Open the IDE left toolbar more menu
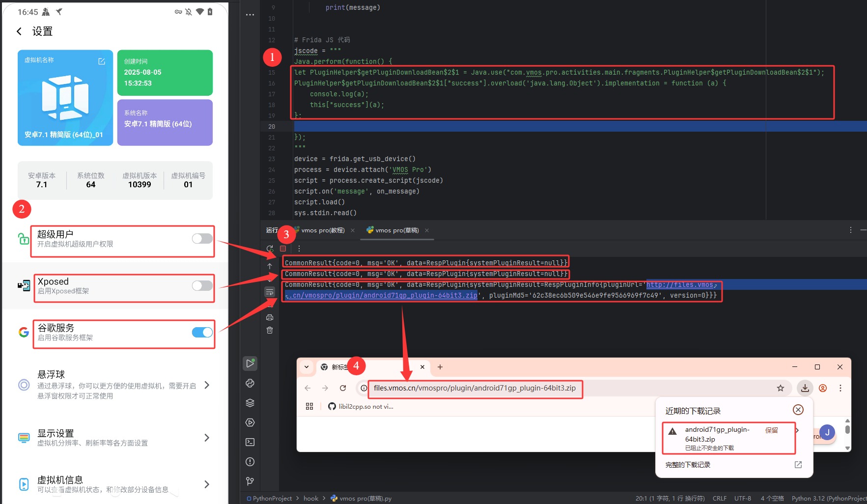Image resolution: width=867 pixels, height=504 pixels. (x=250, y=15)
